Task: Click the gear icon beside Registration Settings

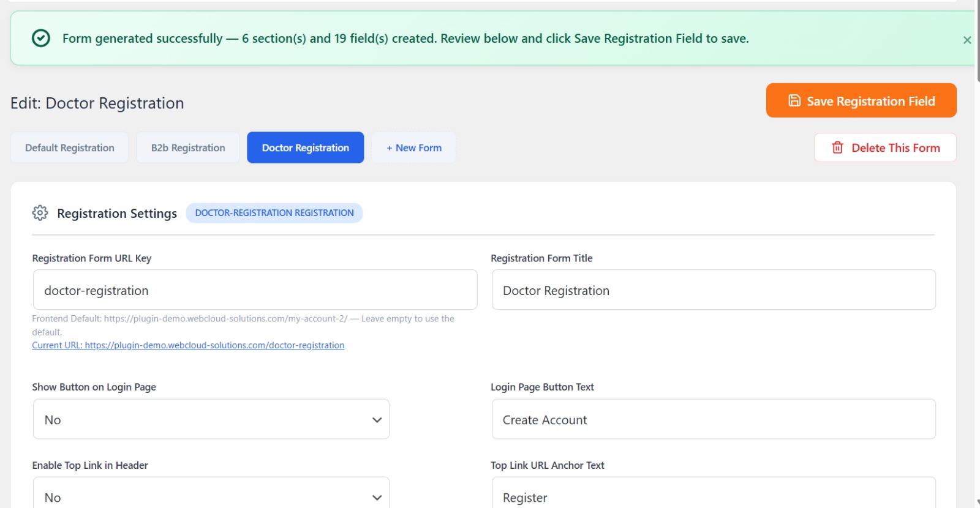Action: coord(40,213)
